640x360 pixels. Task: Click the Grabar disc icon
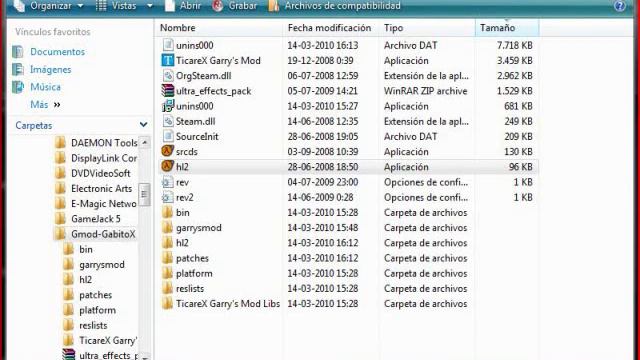218,6
